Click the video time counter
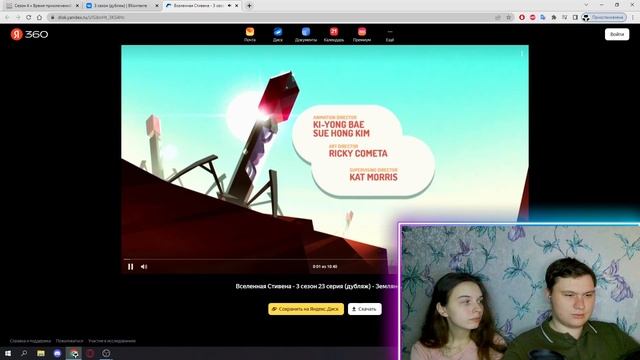The width and height of the screenshot is (640, 360). (325, 267)
